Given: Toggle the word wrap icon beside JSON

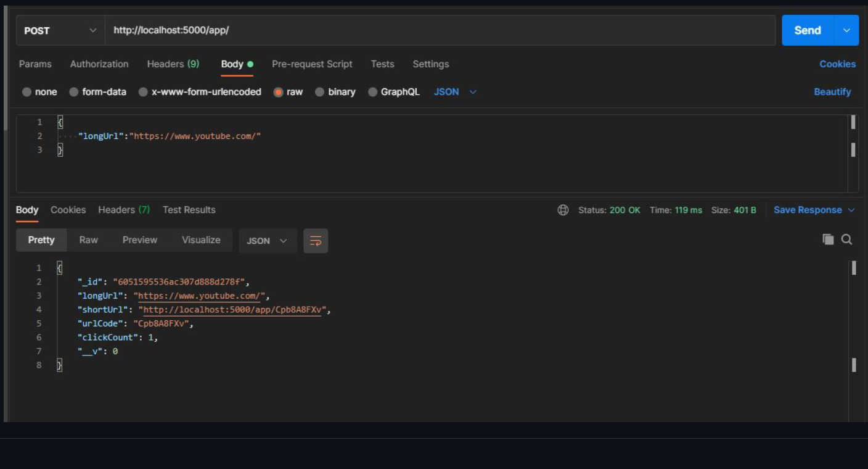Looking at the screenshot, I should [316, 241].
